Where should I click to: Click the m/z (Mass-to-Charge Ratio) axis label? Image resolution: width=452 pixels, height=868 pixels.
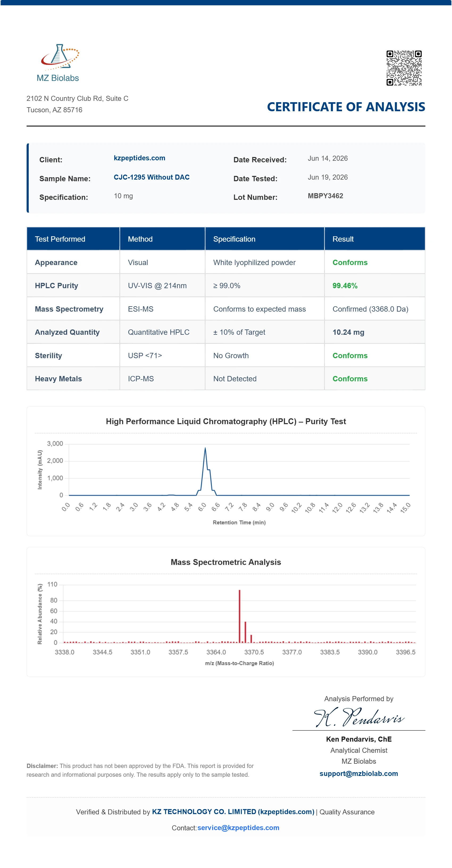(x=239, y=663)
